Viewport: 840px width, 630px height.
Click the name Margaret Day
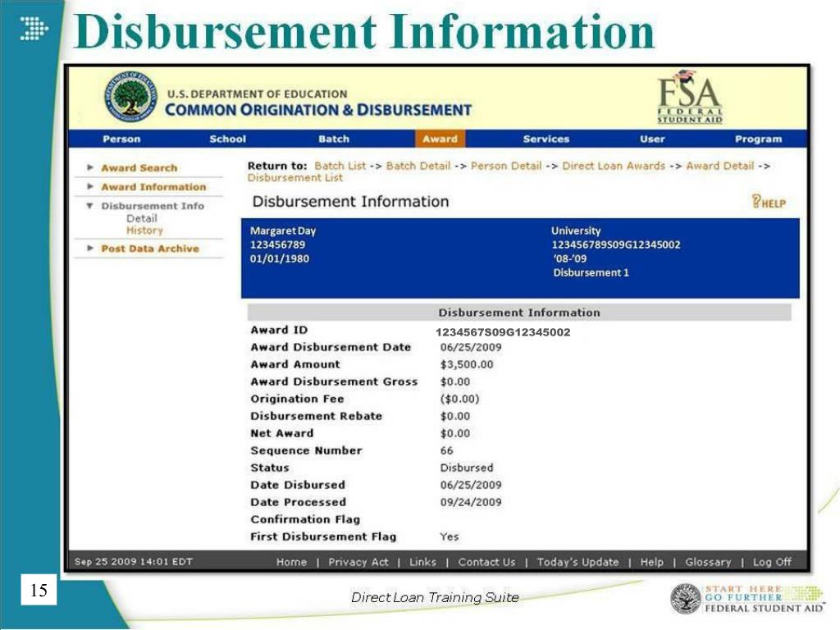[283, 231]
